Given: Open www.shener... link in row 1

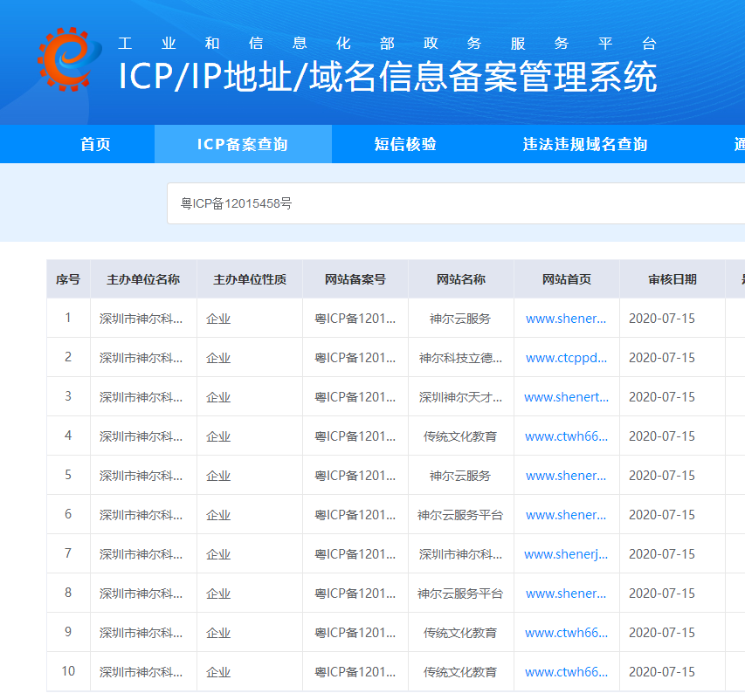Looking at the screenshot, I should coord(566,319).
